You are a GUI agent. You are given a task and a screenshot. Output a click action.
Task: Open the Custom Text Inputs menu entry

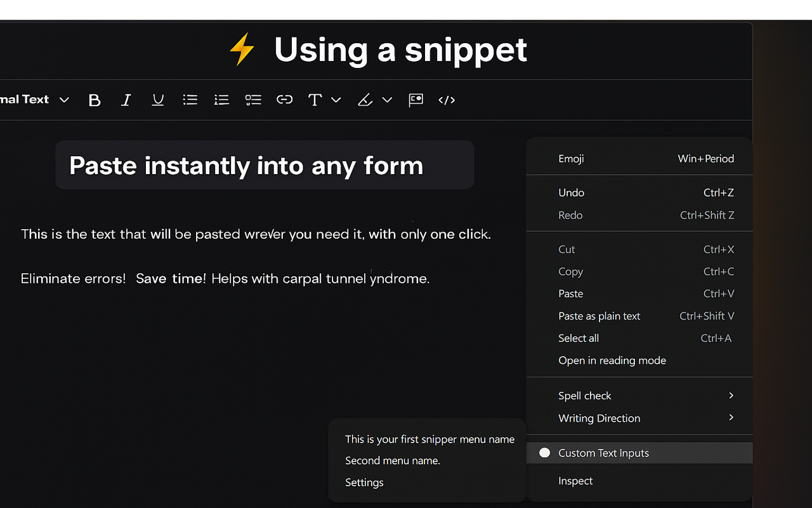[x=639, y=453]
